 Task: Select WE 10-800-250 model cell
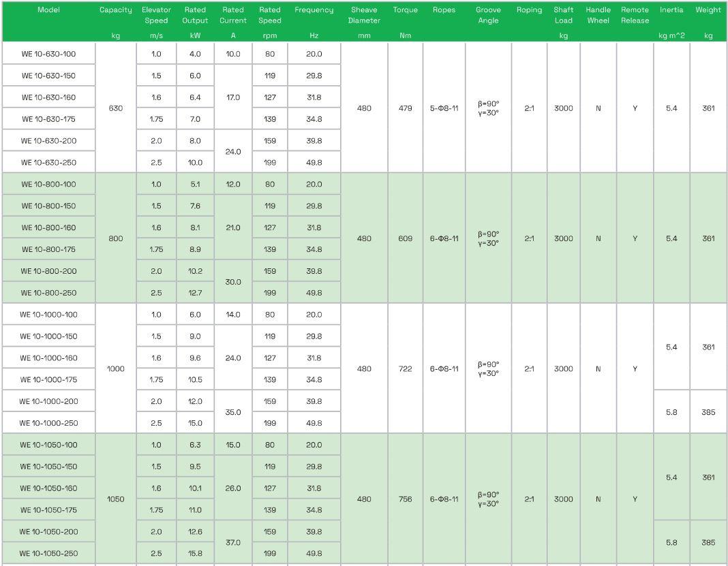pos(48,293)
